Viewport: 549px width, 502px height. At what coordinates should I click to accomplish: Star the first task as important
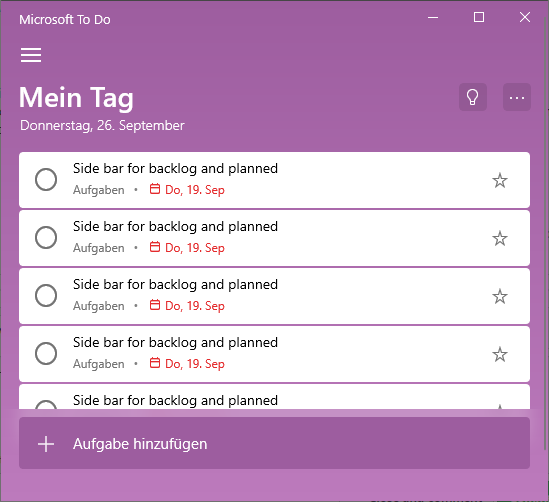500,180
